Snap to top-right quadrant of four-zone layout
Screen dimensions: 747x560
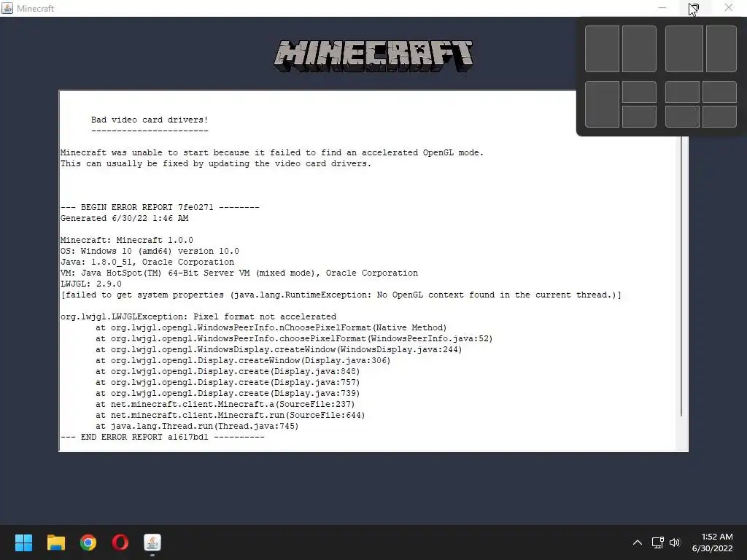[719, 92]
